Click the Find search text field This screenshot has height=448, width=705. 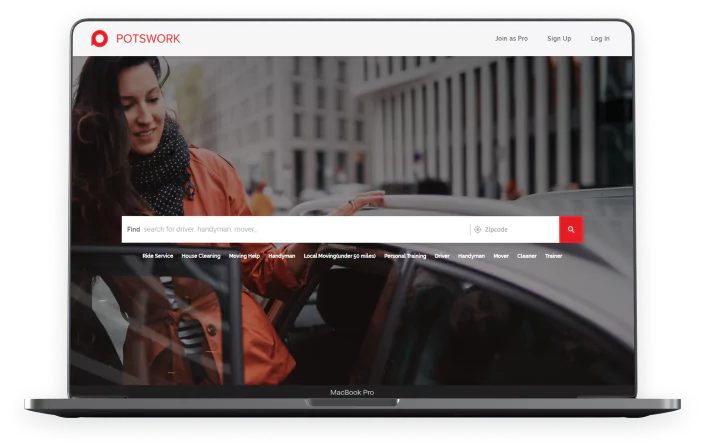click(x=300, y=229)
